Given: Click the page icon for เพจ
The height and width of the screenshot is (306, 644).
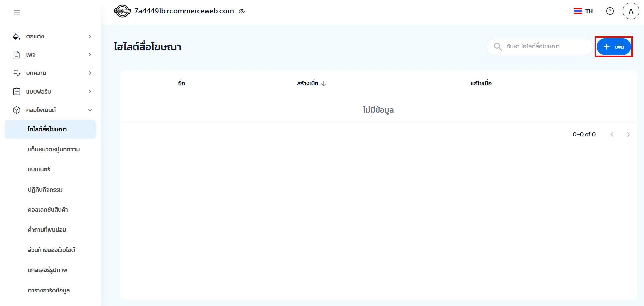Looking at the screenshot, I should pyautogui.click(x=17, y=55).
